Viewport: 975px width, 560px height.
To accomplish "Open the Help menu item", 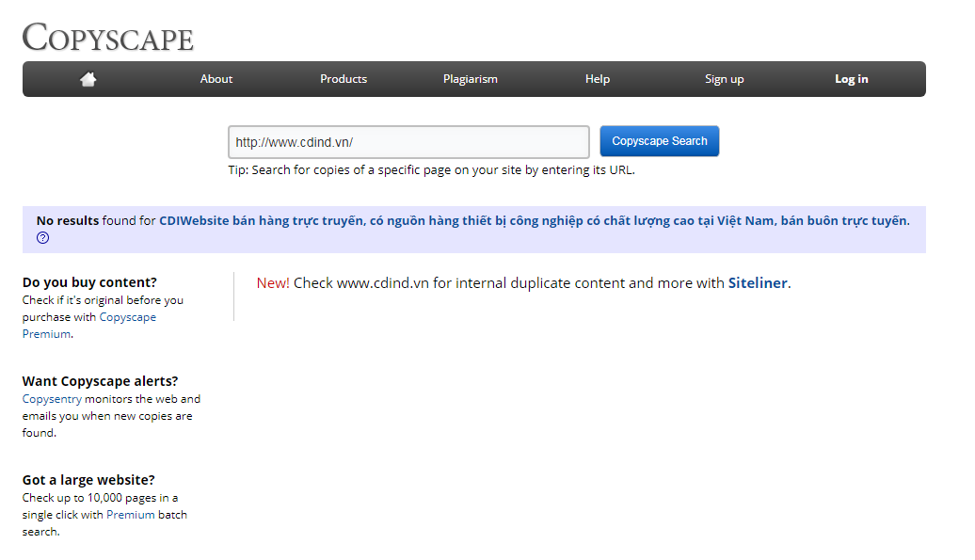I will (x=597, y=79).
